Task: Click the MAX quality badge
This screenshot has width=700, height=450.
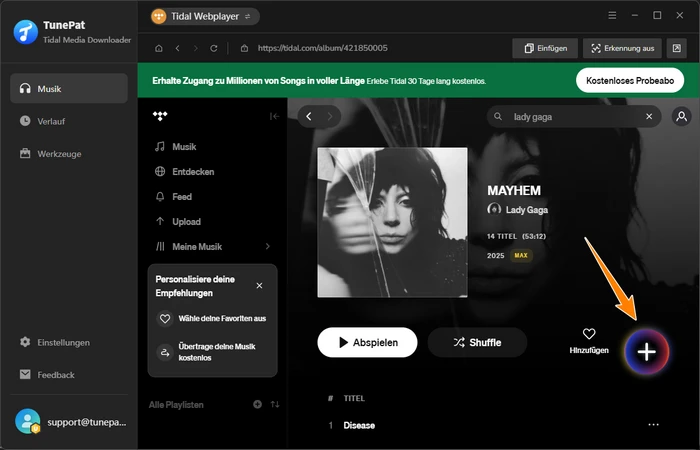Action: pos(521,255)
